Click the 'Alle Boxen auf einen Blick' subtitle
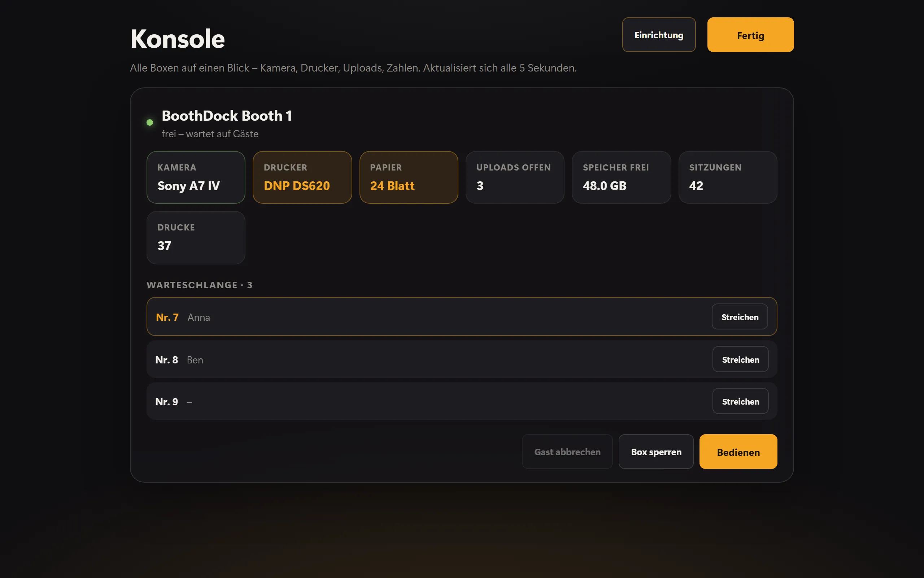The image size is (924, 578). pyautogui.click(x=353, y=68)
